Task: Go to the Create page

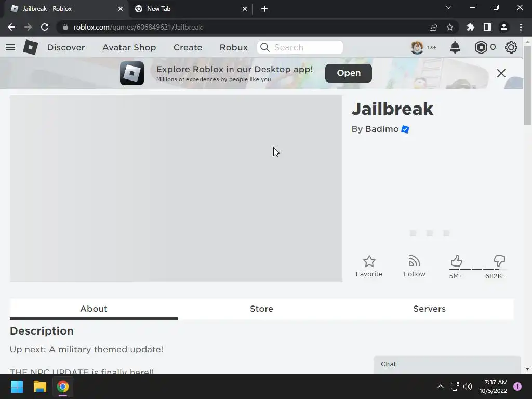Action: (188, 47)
